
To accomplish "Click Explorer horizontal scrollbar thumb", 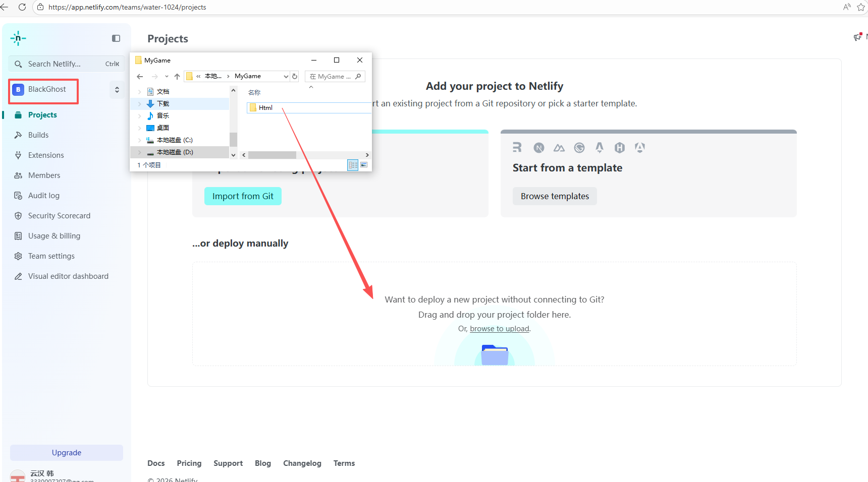I will coord(272,155).
